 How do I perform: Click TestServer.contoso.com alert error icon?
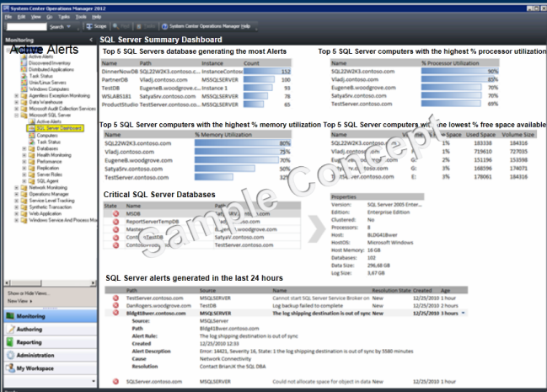[x=115, y=298]
